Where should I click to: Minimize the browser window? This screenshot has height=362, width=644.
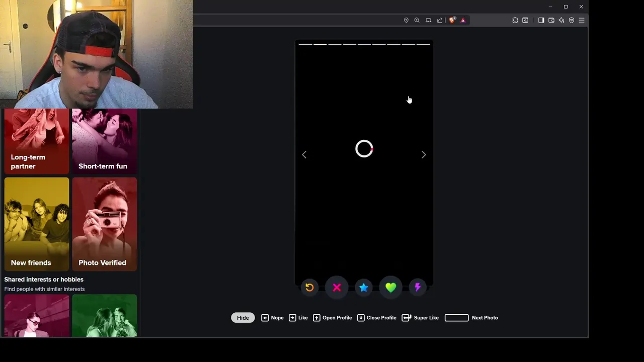[550, 7]
